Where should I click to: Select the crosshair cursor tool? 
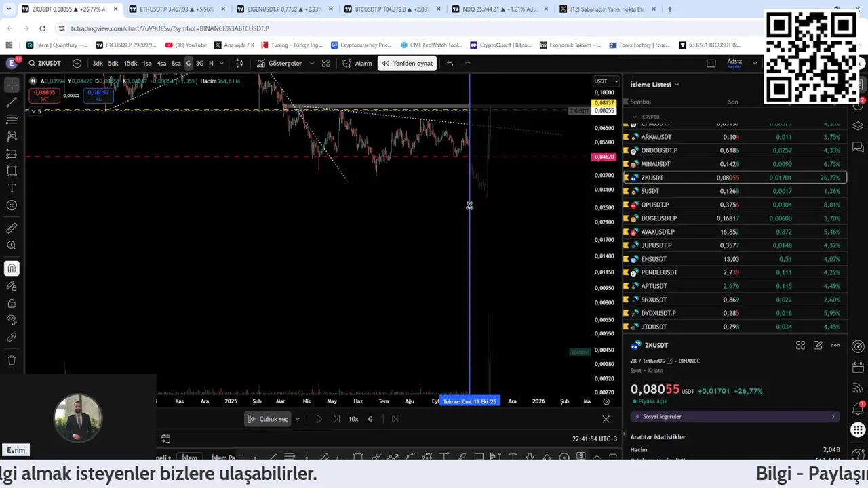12,85
